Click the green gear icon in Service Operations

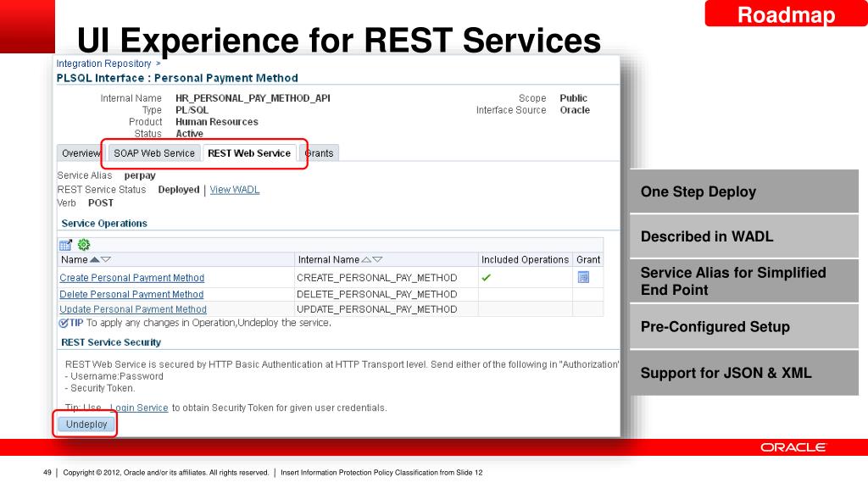point(84,245)
